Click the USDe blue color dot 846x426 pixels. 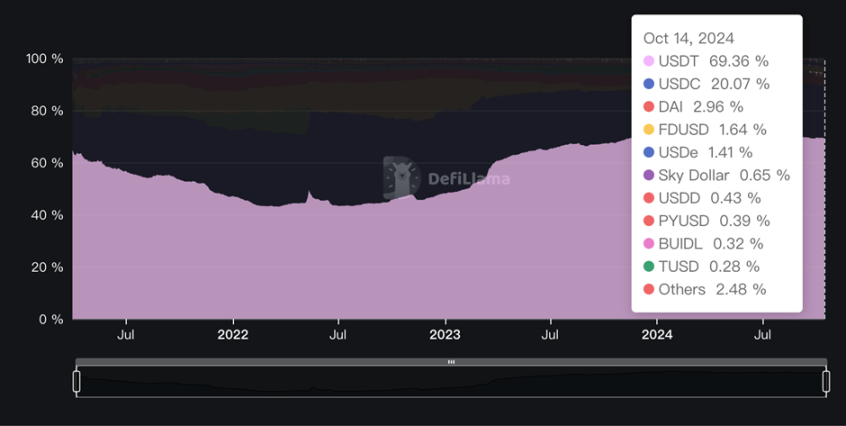649,153
